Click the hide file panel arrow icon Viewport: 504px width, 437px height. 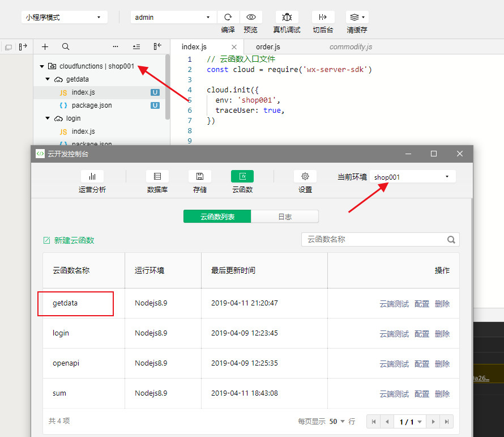pyautogui.click(x=157, y=46)
